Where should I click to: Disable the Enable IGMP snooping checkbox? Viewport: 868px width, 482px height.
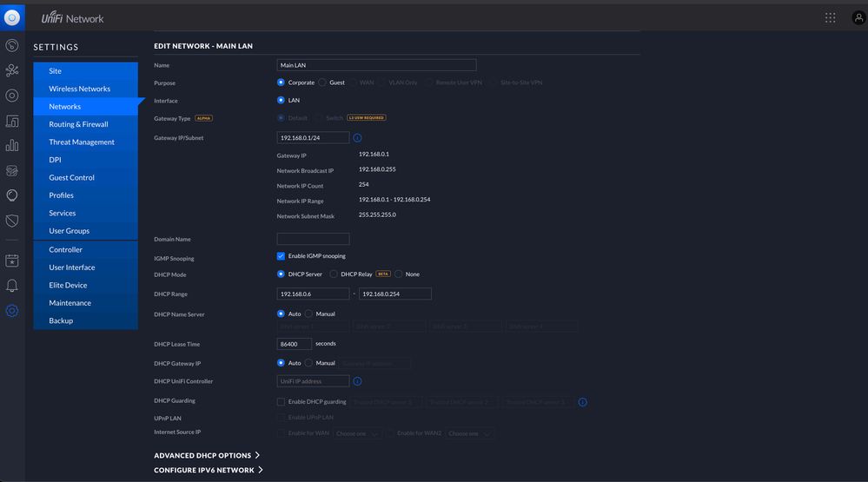pos(281,256)
